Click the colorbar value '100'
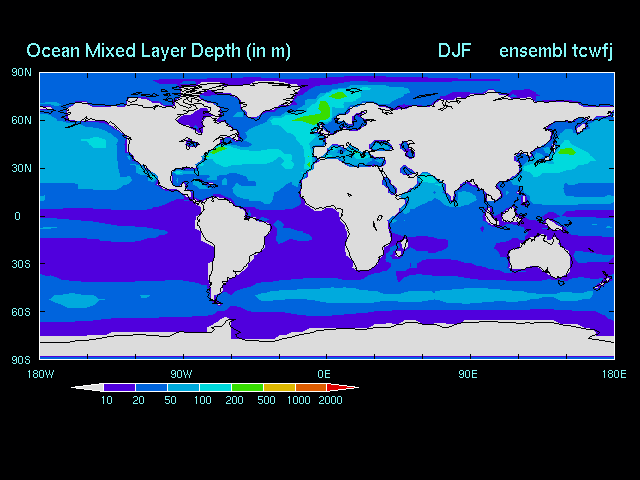The height and width of the screenshot is (480, 640). point(202,400)
